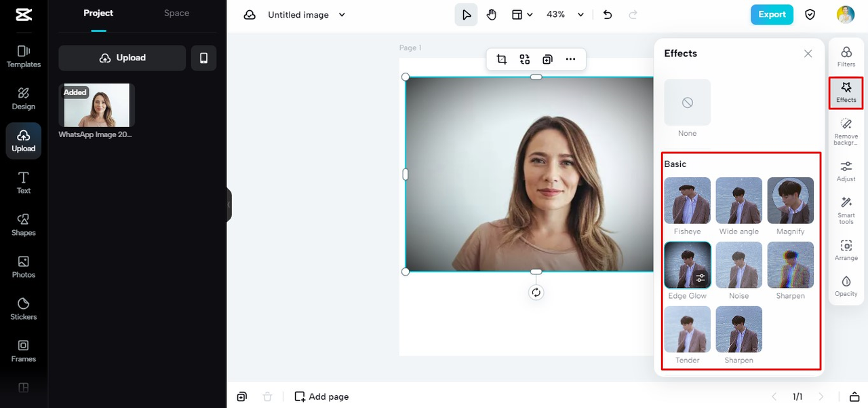Open Remove background tool

846,132
